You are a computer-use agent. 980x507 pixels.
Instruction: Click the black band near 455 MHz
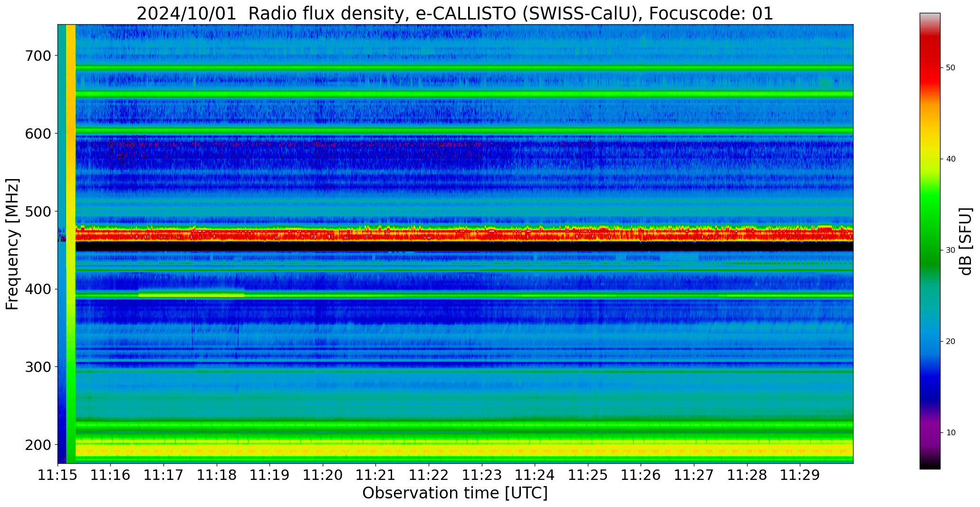tap(464, 246)
